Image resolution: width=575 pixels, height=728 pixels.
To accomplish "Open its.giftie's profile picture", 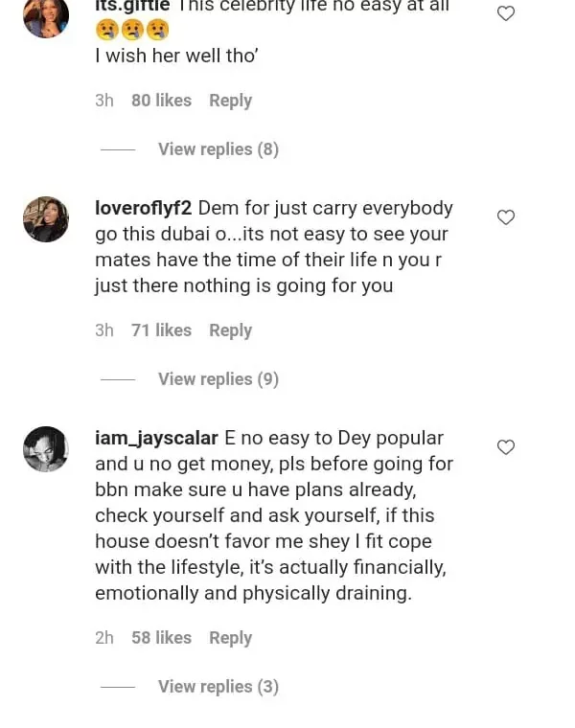I will (x=46, y=15).
